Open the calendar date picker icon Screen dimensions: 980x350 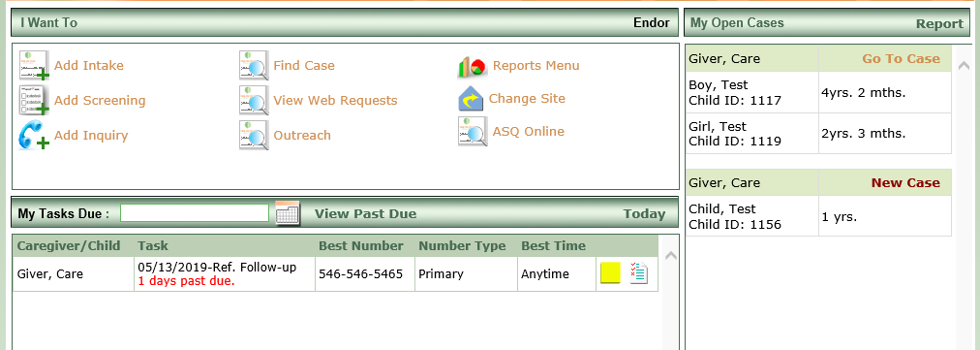coord(289,213)
